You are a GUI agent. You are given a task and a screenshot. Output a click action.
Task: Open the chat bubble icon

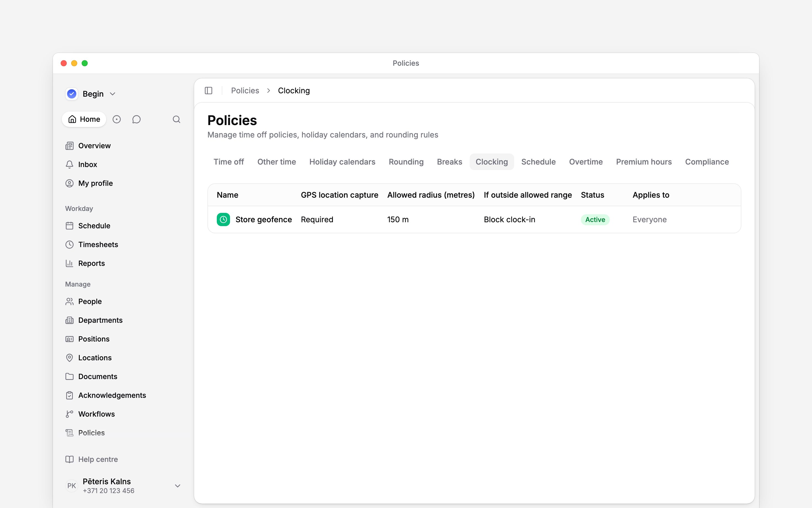(136, 119)
